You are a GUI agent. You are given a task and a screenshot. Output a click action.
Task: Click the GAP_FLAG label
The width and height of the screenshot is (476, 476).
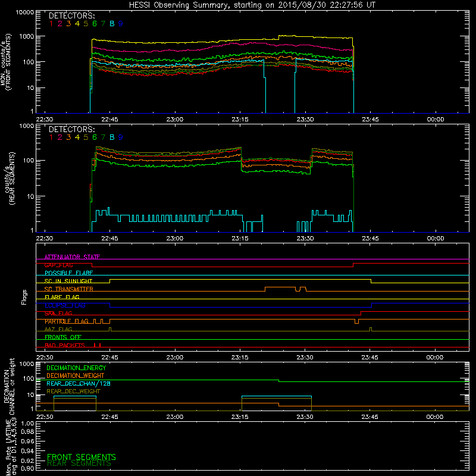pos(59,265)
